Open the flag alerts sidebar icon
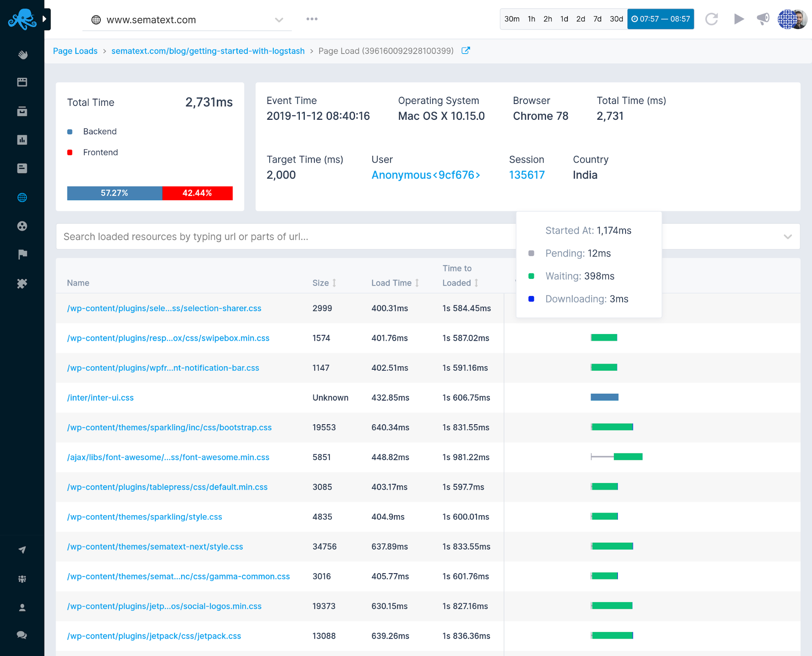The width and height of the screenshot is (812, 656). 22,255
